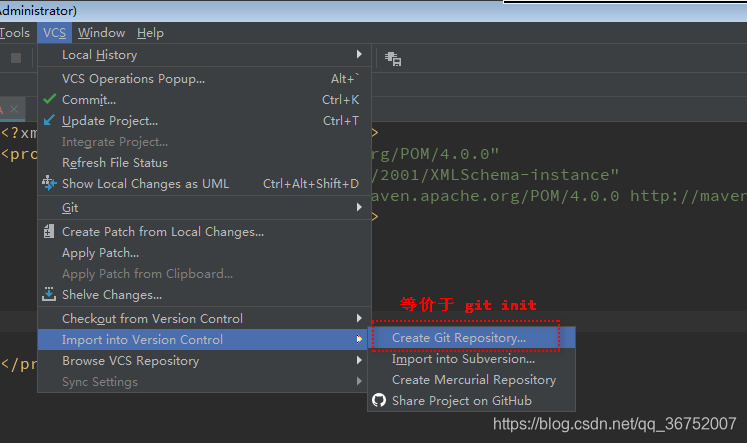Select Refresh File Status

pyautogui.click(x=204, y=162)
